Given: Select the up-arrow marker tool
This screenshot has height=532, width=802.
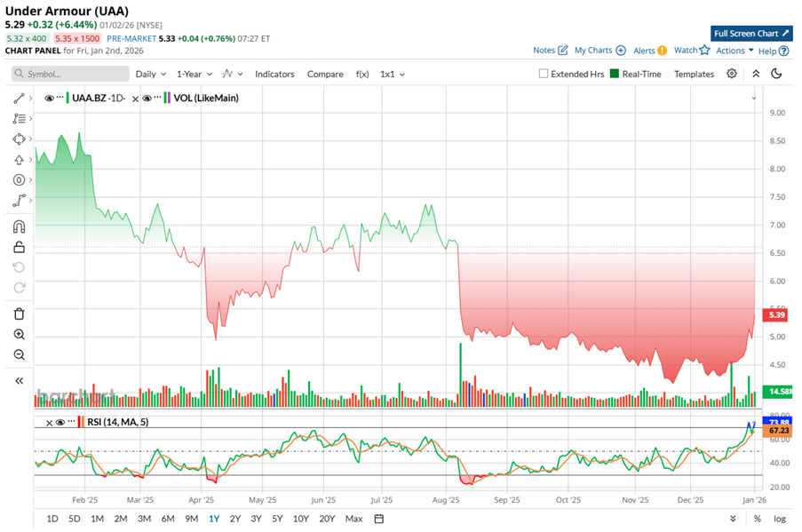Looking at the screenshot, I should [x=19, y=160].
